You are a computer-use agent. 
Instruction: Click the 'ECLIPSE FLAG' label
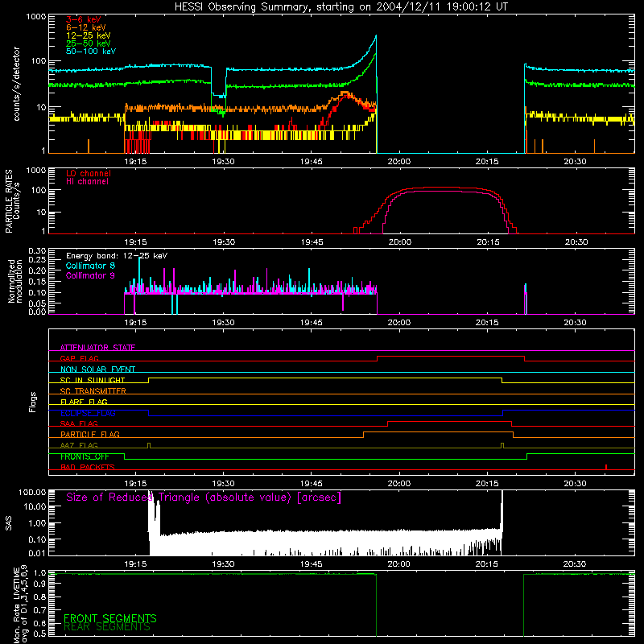88,413
